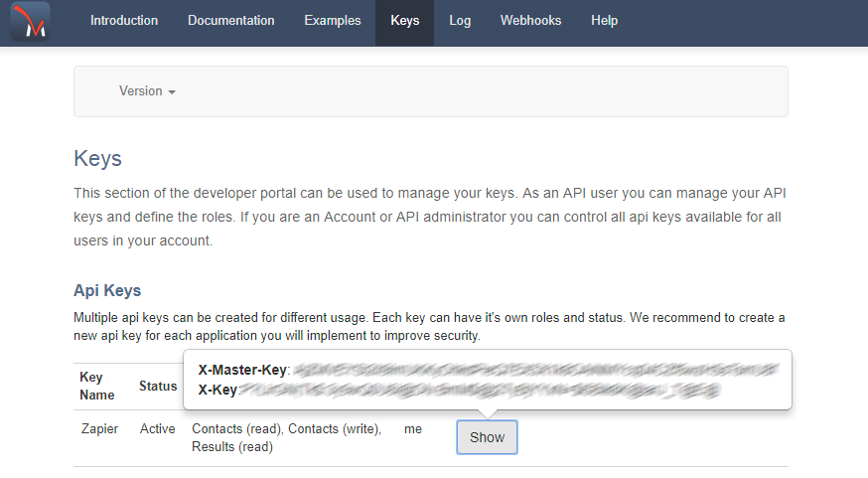The image size is (868, 478).
Task: Click the 'me' owner cell
Action: (x=413, y=429)
